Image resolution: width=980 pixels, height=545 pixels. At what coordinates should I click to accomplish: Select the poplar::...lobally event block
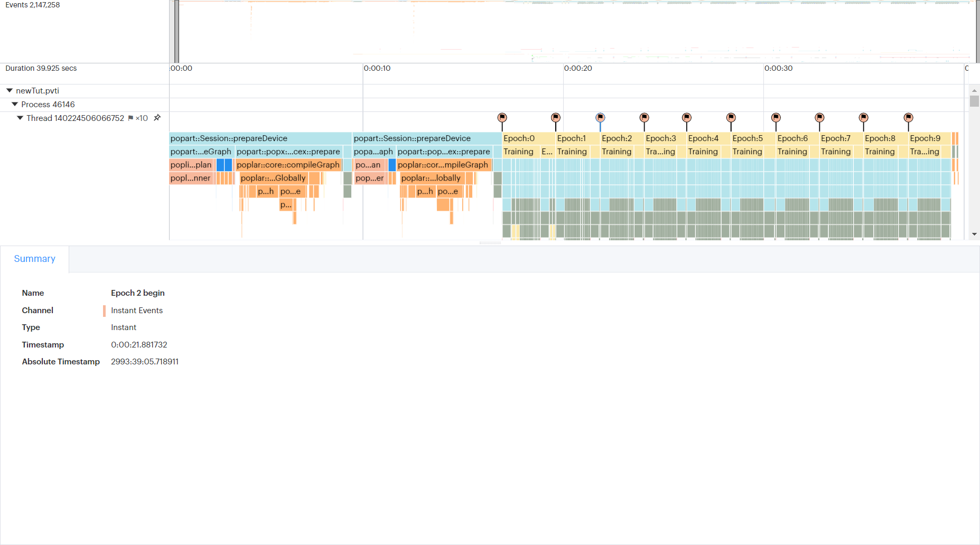[x=432, y=178]
